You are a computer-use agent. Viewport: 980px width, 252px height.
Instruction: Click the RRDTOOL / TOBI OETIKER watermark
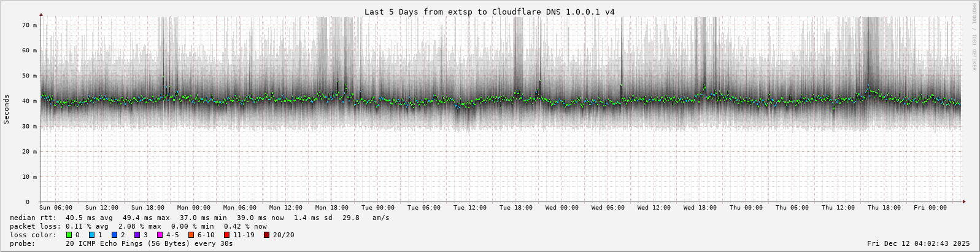pos(974,37)
